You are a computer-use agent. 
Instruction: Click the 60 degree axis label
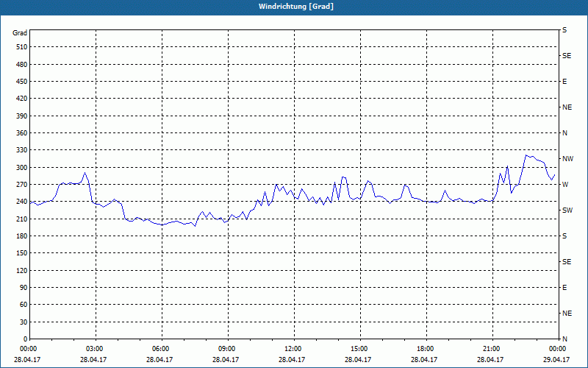coord(24,305)
